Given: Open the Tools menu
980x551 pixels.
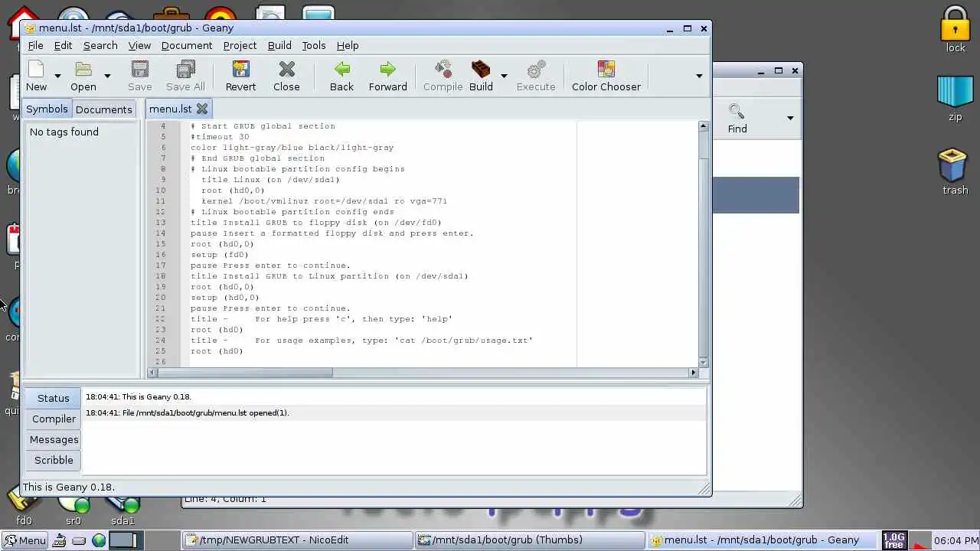Looking at the screenshot, I should [314, 45].
